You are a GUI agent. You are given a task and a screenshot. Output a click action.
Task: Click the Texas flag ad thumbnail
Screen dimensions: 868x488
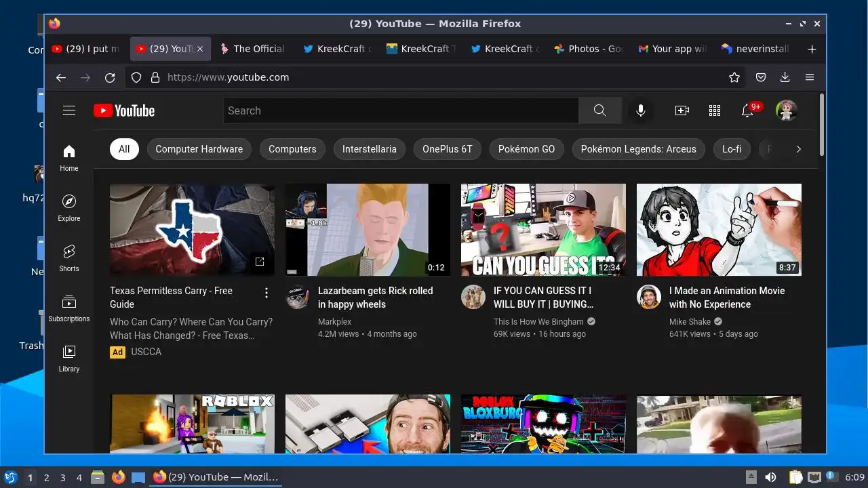[192, 230]
